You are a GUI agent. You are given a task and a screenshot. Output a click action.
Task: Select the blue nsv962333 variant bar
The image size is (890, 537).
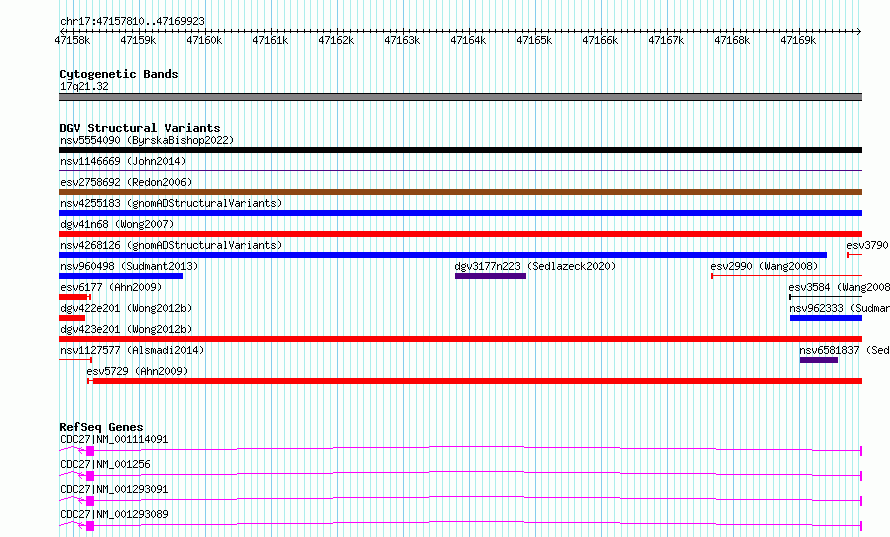point(826,318)
